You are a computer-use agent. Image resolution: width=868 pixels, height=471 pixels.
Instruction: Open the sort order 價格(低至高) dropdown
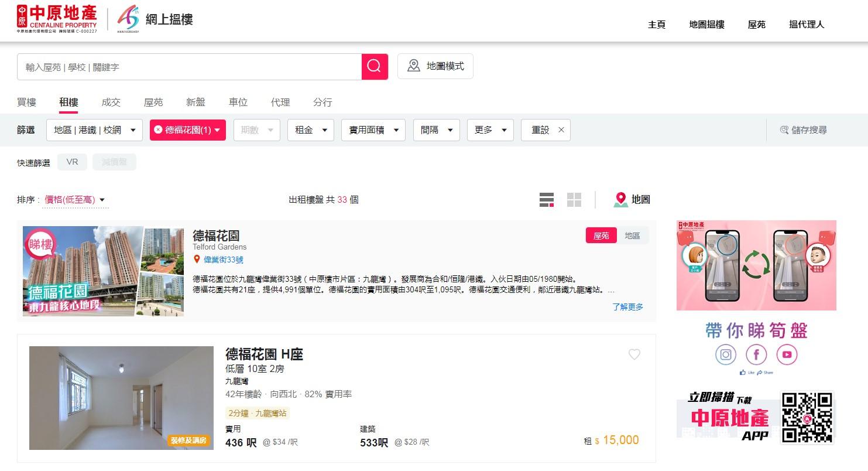[75, 200]
